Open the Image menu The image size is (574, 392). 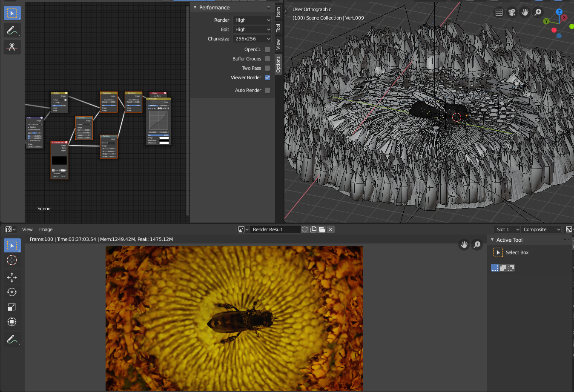pos(46,229)
